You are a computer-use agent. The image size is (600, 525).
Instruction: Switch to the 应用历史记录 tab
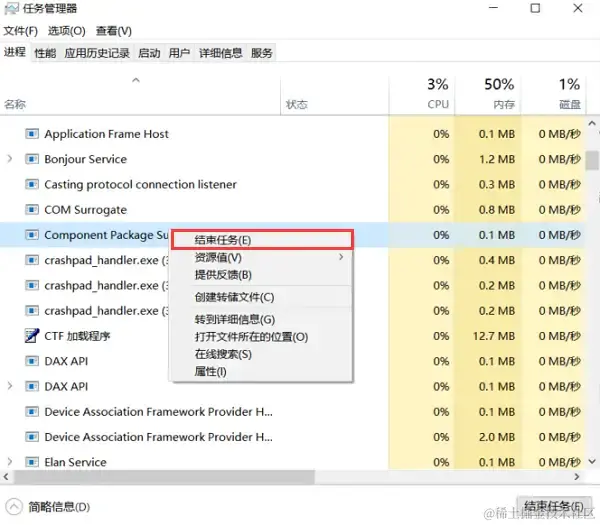pos(97,53)
